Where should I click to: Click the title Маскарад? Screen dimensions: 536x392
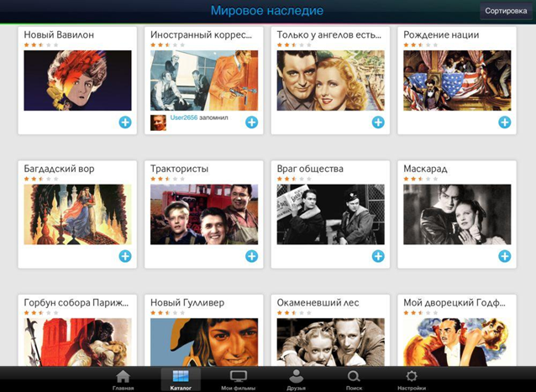coord(425,169)
